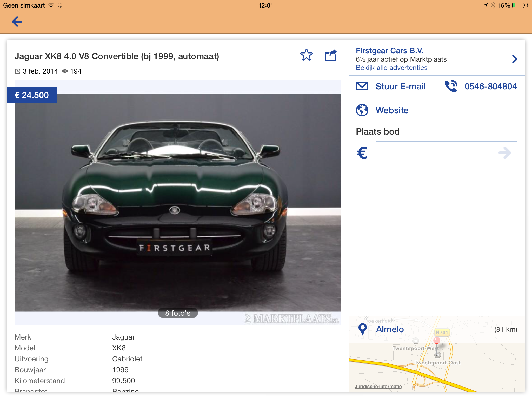Tap the Bluetooth status icon

tap(493, 5)
